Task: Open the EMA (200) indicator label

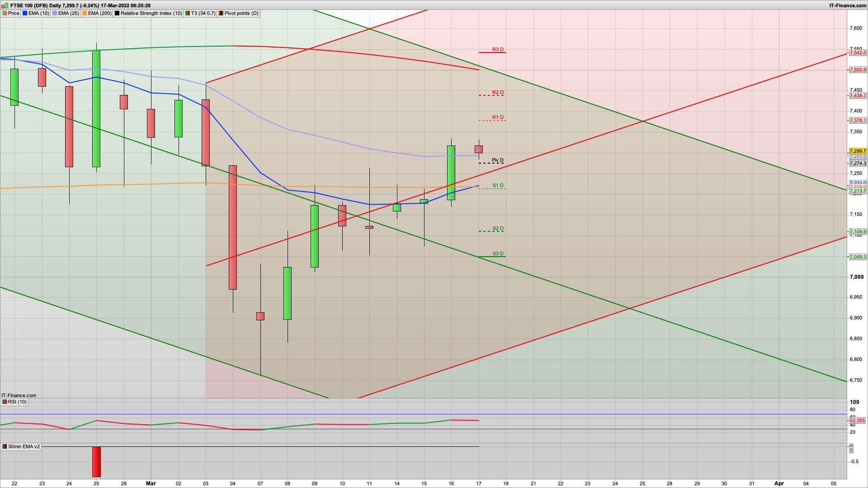Action: (x=100, y=14)
